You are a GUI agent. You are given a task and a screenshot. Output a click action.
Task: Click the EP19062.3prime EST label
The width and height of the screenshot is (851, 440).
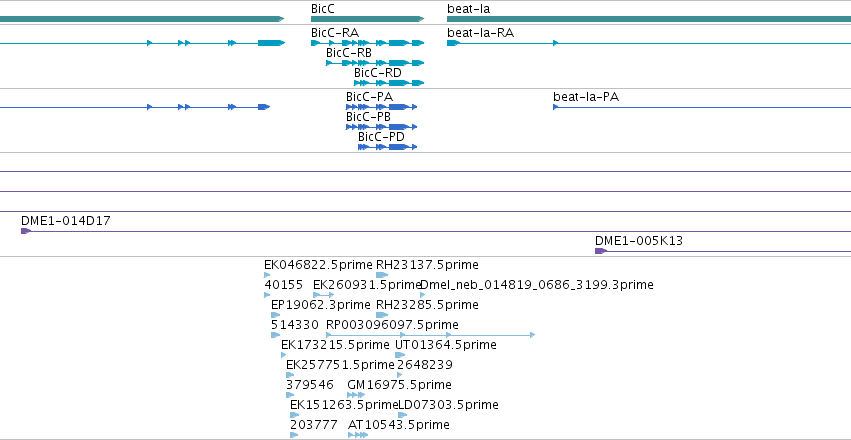[321, 305]
